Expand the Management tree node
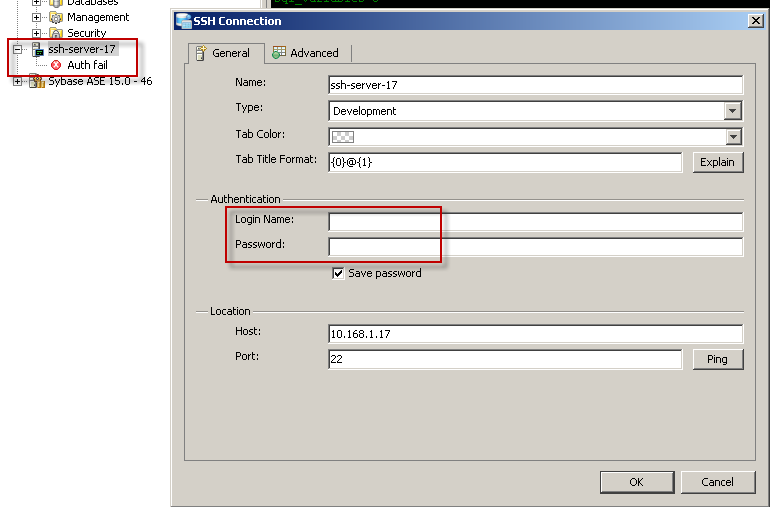This screenshot has height=507, width=770. click(x=36, y=18)
